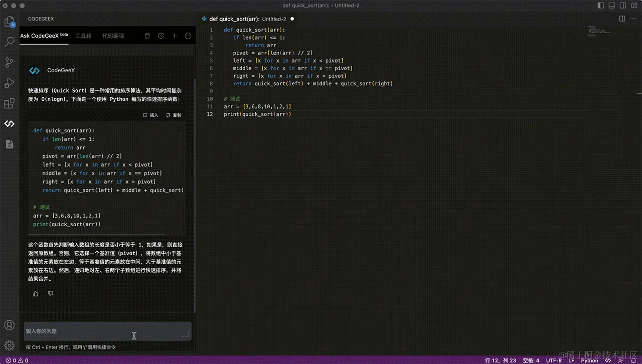Select the Untitled-2 editor tab
Screen dimensions: 642x364
pyautogui.click(x=248, y=19)
